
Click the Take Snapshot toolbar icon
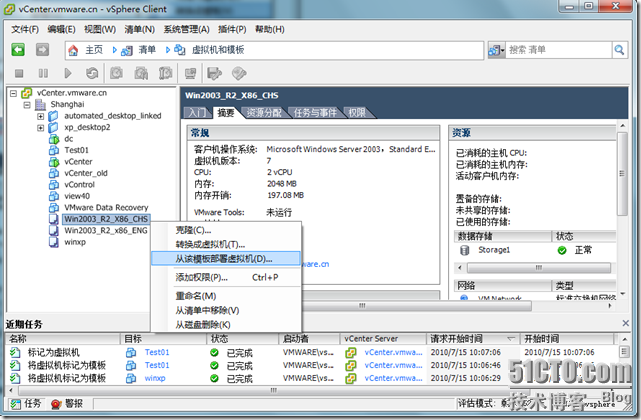tap(117, 74)
